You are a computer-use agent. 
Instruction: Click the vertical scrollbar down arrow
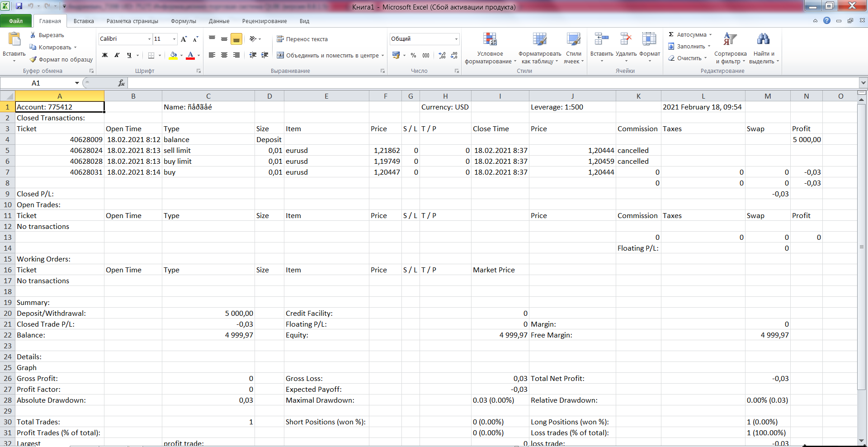(862, 441)
